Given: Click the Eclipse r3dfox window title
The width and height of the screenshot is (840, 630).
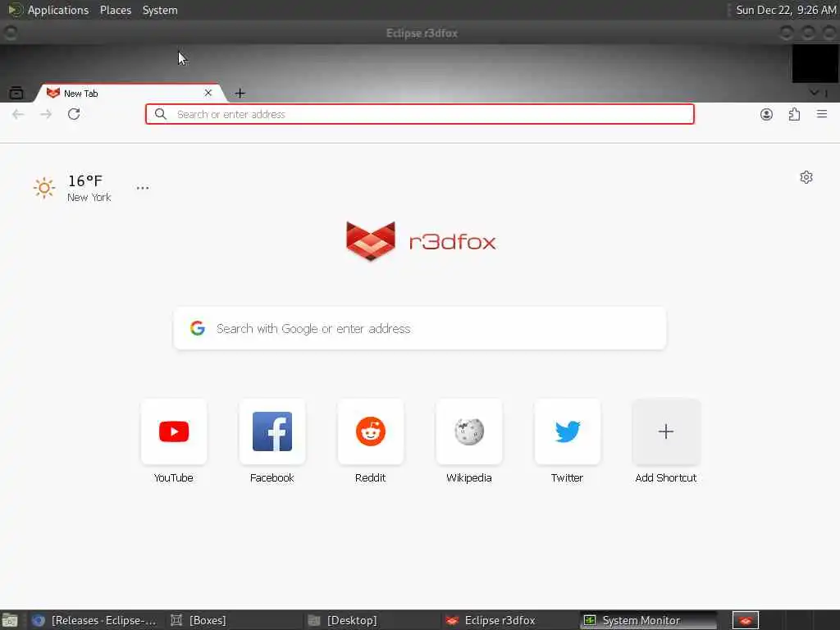Looking at the screenshot, I should tap(422, 33).
